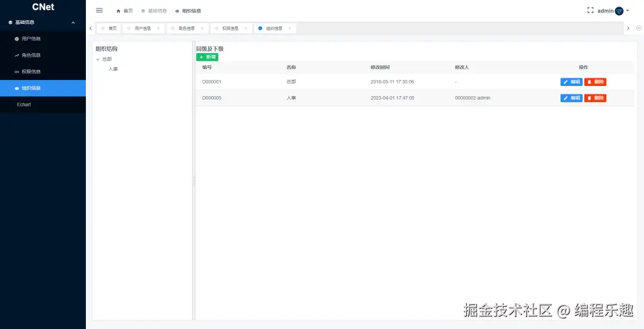Close the 权限信息 tab
The image size is (644, 329).
tap(246, 29)
